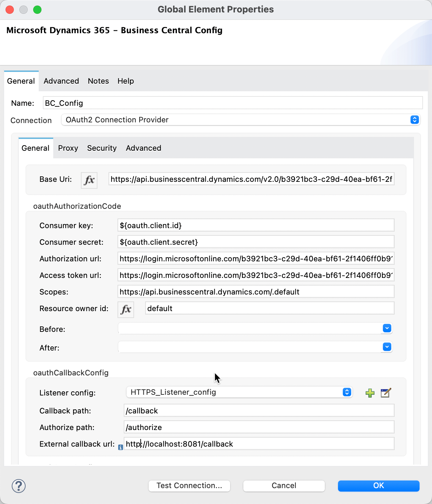
Task: Click the Base Uri text field
Action: pyautogui.click(x=252, y=179)
